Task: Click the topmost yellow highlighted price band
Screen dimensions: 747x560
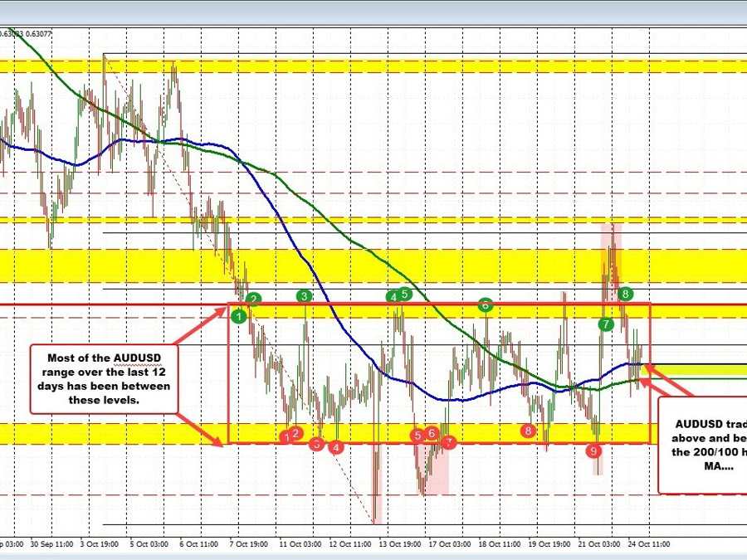Action: point(373,66)
